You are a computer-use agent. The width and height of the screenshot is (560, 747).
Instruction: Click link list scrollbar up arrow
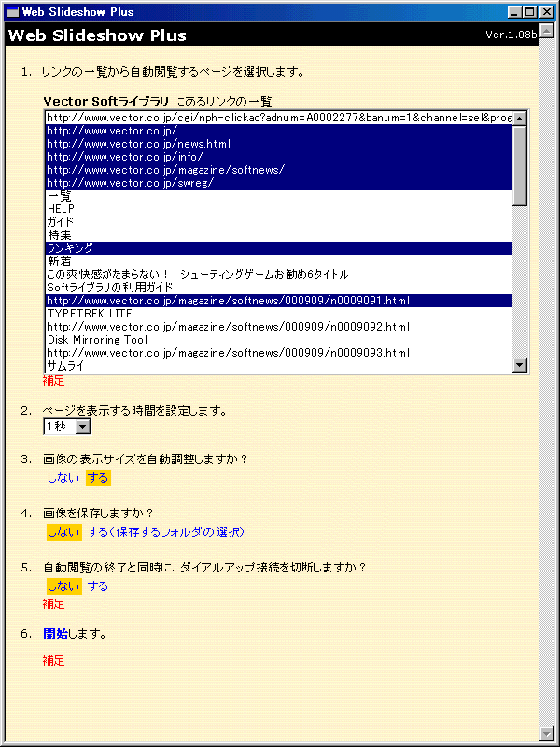tap(520, 118)
